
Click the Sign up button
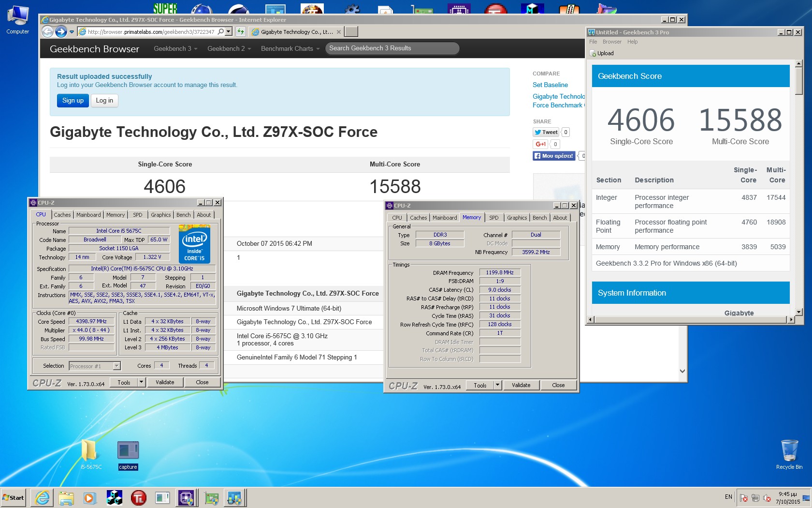coord(73,101)
